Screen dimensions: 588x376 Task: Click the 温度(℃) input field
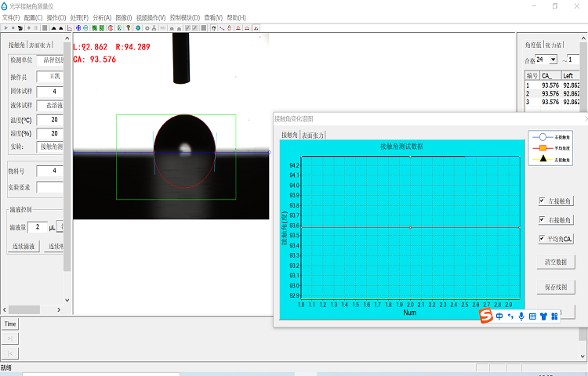[52, 120]
